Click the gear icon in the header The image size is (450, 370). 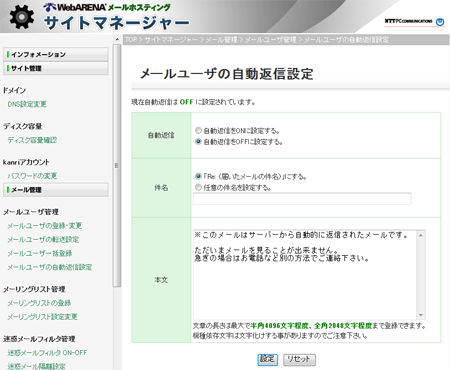coord(22,17)
